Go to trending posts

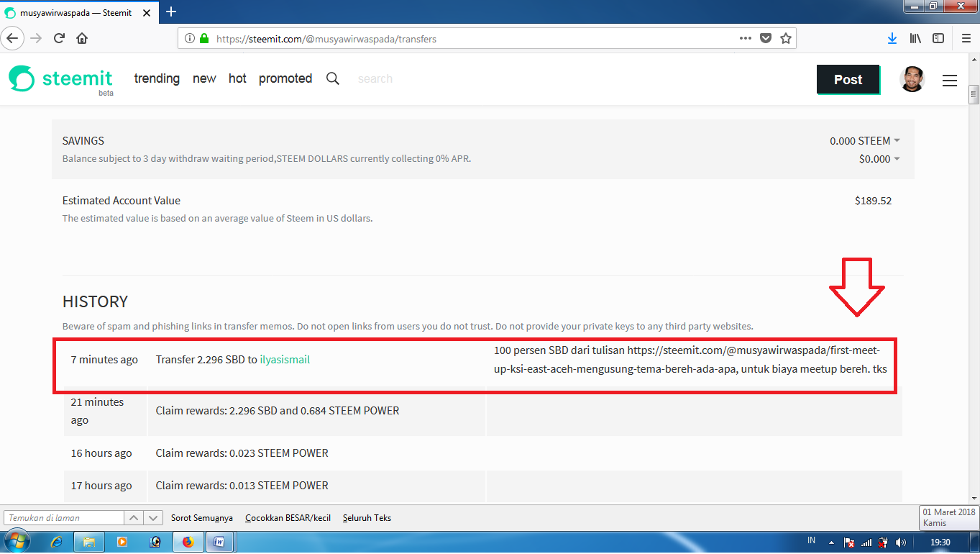pos(157,78)
